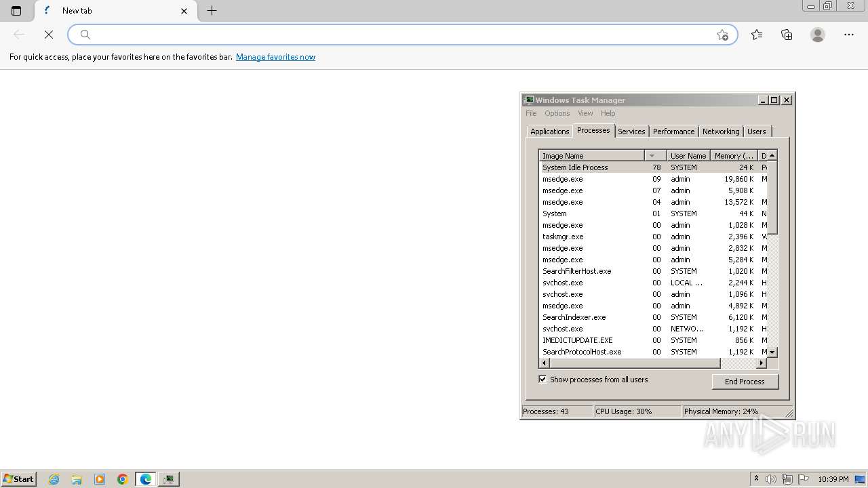Screen dimensions: 868x488
Task: Switch to Networking tab
Action: click(721, 131)
